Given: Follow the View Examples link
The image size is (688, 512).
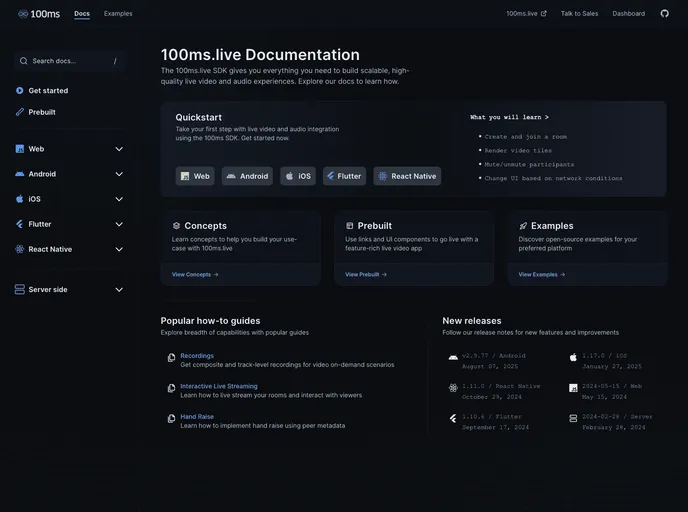Looking at the screenshot, I should coord(542,274).
